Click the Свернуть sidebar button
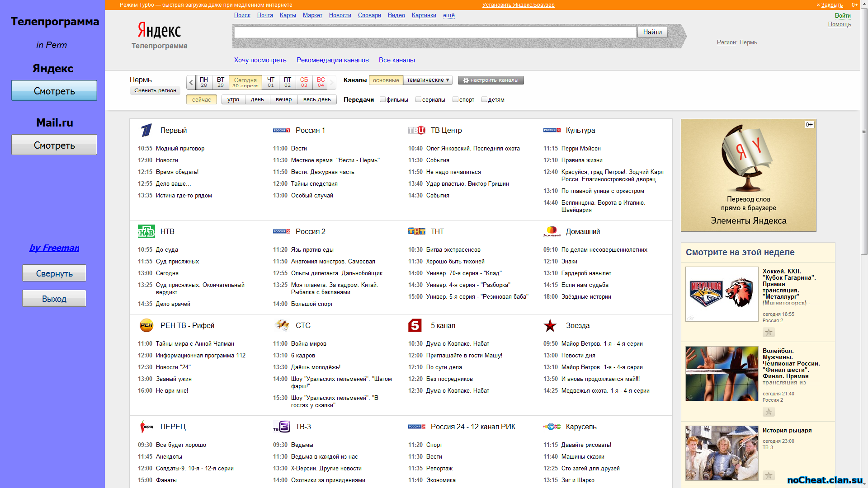This screenshot has height=488, width=868. (54, 273)
